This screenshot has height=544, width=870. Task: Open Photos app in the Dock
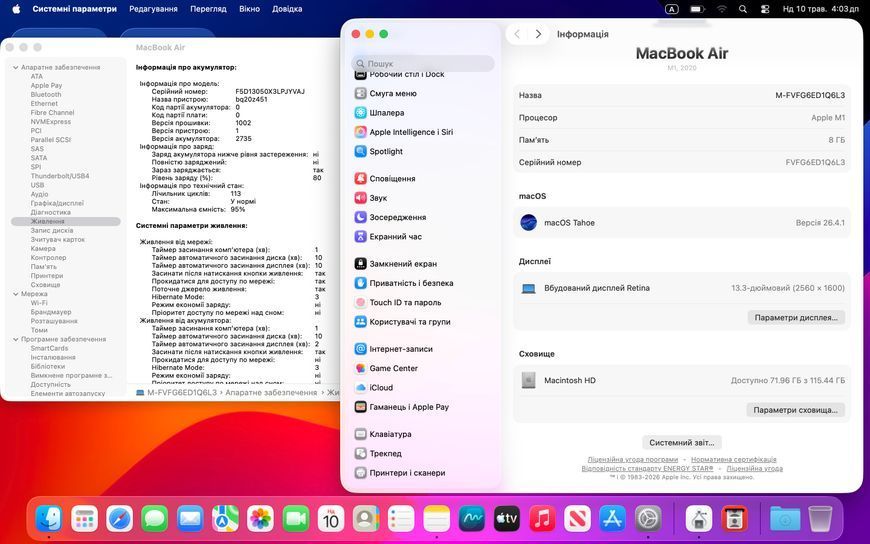point(260,519)
